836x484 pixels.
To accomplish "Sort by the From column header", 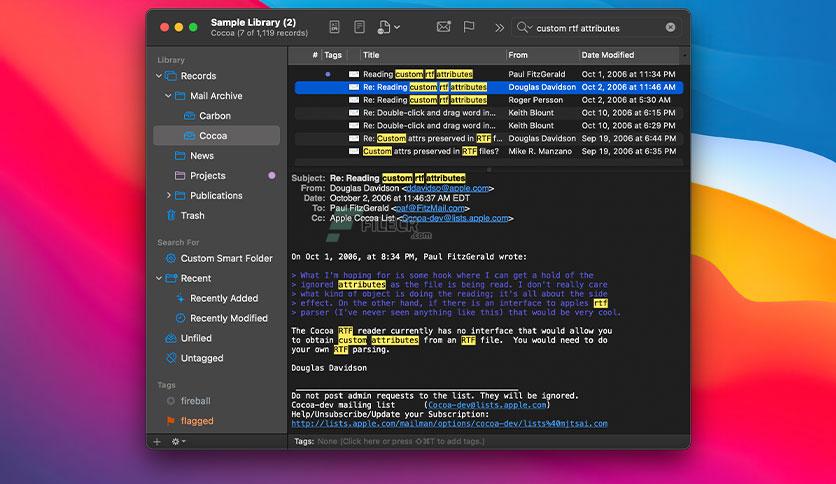I will click(518, 55).
